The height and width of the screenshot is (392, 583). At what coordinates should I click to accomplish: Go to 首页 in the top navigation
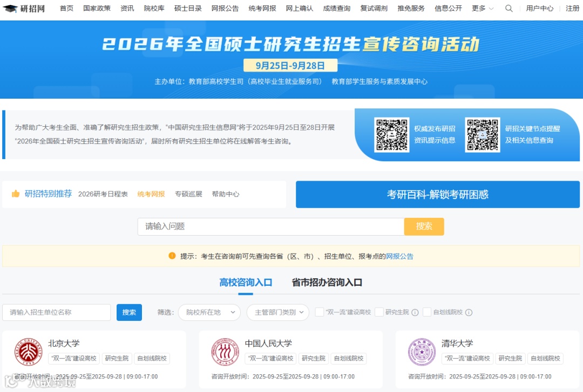66,8
